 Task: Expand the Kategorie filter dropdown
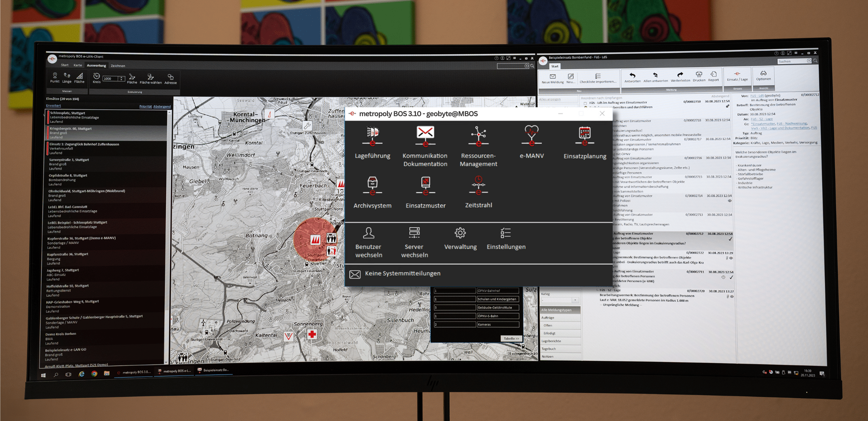point(575,300)
